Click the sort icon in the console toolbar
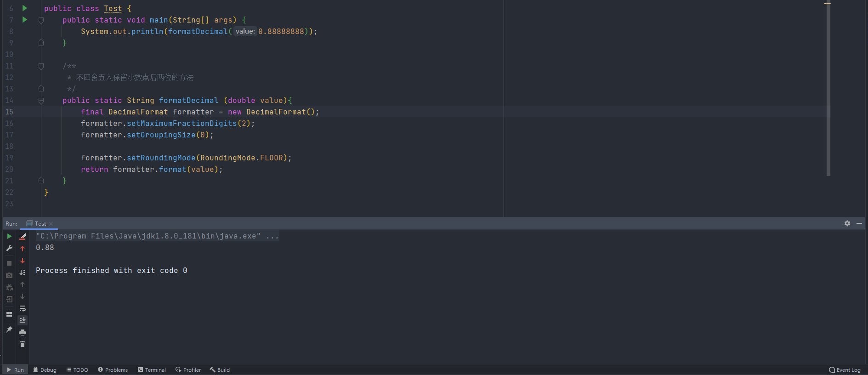This screenshot has width=868, height=375. point(23,273)
